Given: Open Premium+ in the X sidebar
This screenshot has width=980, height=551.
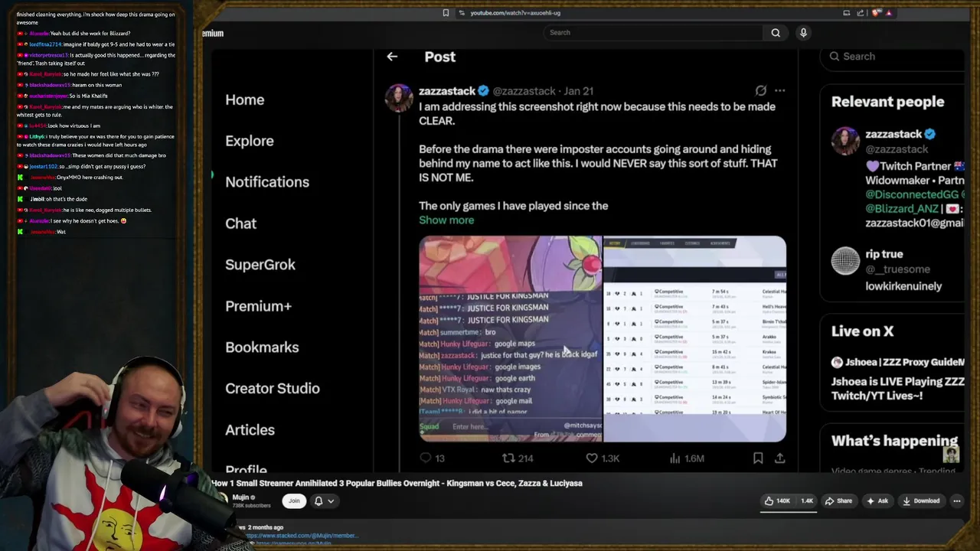Looking at the screenshot, I should pyautogui.click(x=259, y=305).
